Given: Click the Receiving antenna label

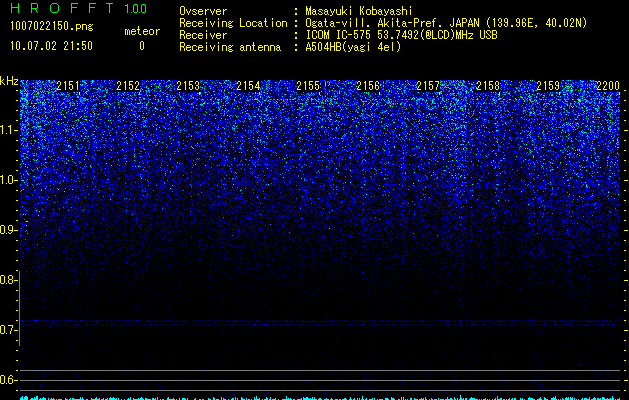Looking at the screenshot, I should click(x=230, y=47).
